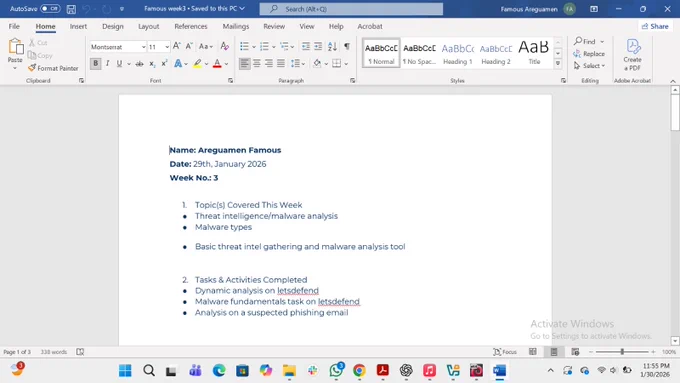Align text right

269,63
